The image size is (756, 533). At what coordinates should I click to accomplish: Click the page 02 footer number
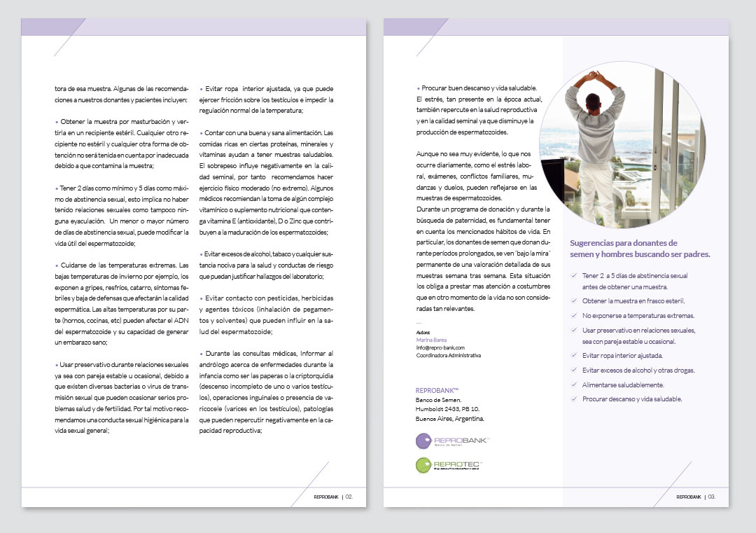coord(349,497)
